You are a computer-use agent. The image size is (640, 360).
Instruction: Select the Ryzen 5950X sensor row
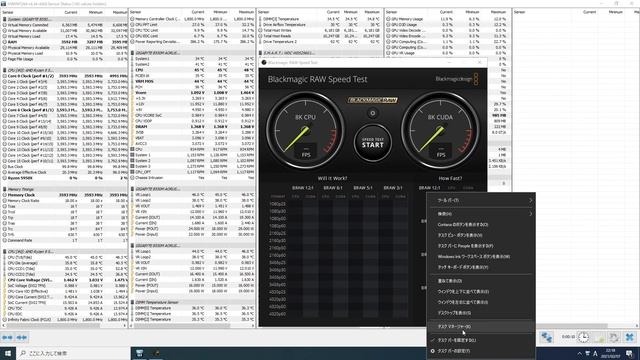65,178
